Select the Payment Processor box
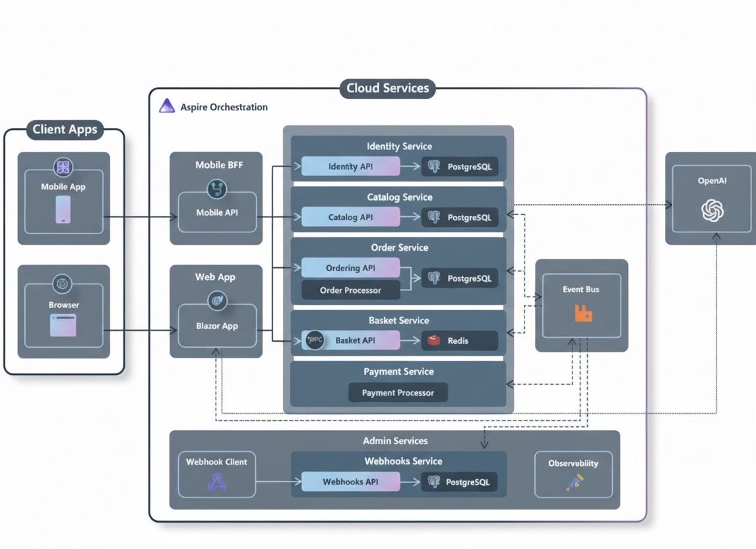 point(398,393)
